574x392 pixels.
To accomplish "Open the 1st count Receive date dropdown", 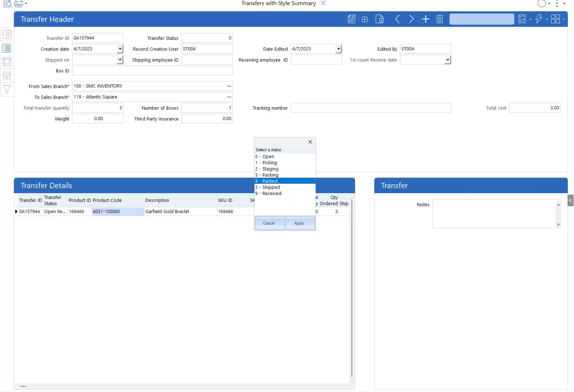I will pyautogui.click(x=448, y=60).
